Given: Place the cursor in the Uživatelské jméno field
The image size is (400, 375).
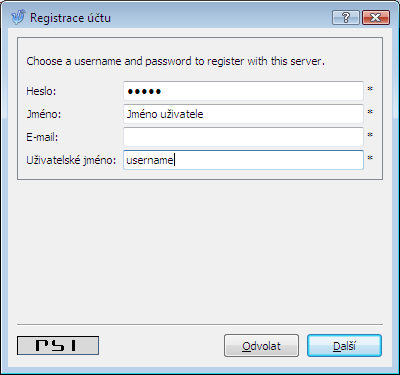Looking at the screenshot, I should [x=243, y=160].
